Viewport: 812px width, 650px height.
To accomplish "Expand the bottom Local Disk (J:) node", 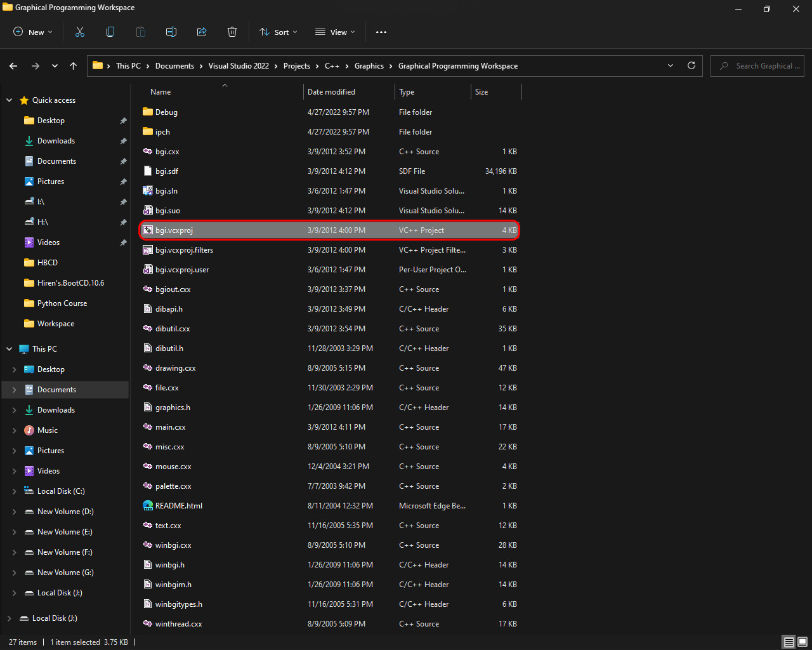I will tap(10, 618).
